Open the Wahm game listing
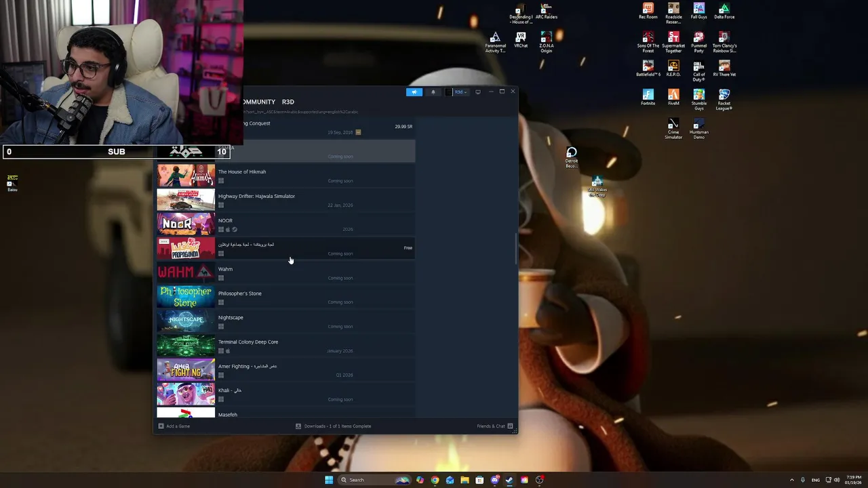Image resolution: width=868 pixels, height=488 pixels. click(285, 273)
